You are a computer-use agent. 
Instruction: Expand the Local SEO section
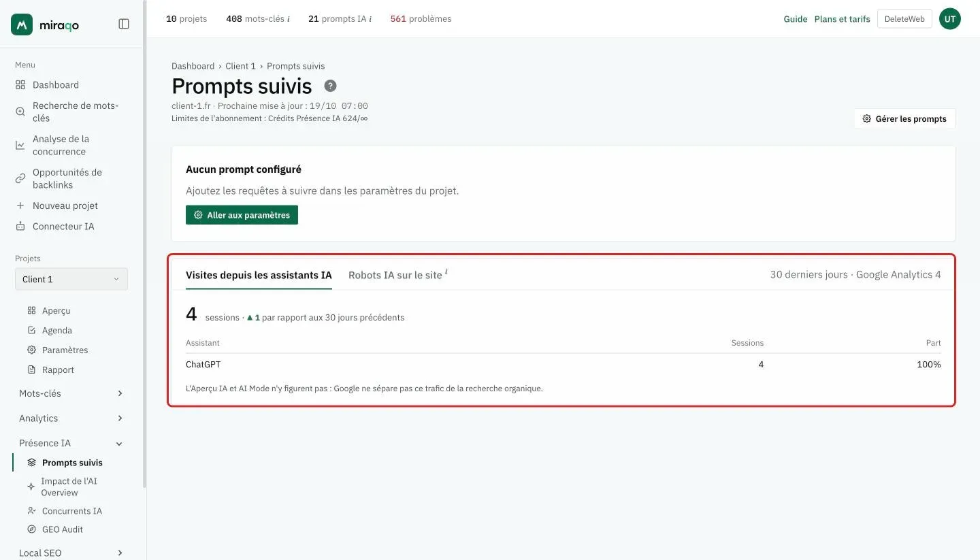click(x=71, y=553)
